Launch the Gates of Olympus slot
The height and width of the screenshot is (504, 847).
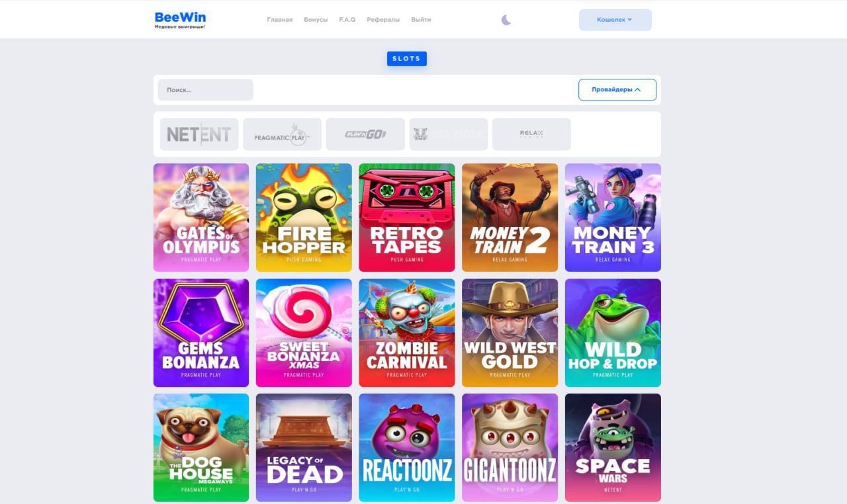(x=201, y=218)
